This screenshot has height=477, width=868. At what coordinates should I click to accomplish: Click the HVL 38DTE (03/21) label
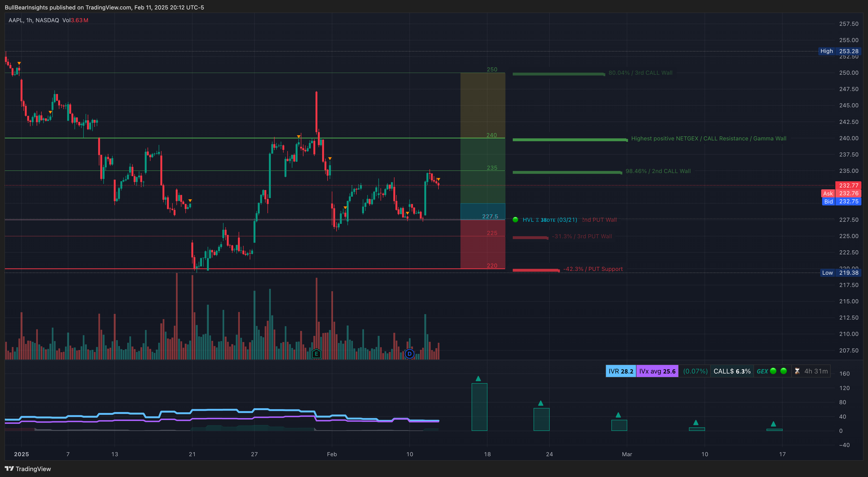(x=550, y=220)
